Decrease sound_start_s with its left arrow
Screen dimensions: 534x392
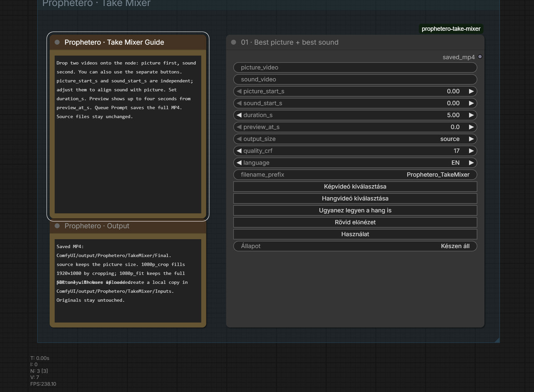[x=239, y=103]
